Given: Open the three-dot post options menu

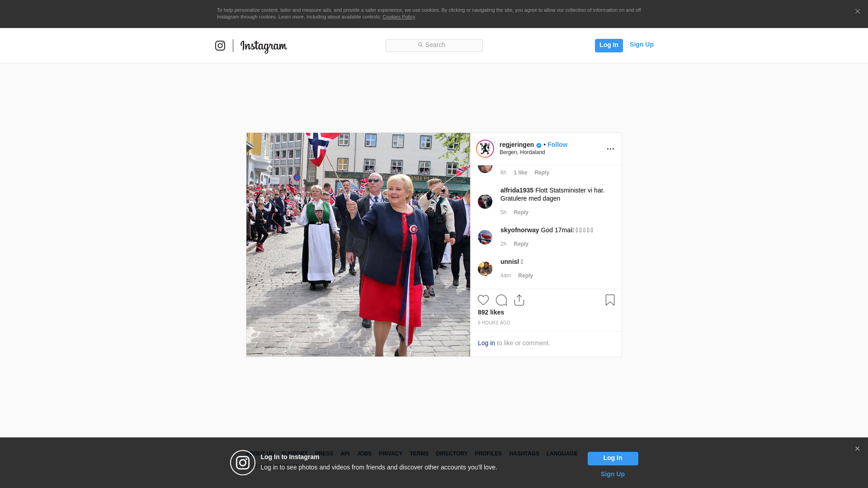Looking at the screenshot, I should click(x=610, y=149).
